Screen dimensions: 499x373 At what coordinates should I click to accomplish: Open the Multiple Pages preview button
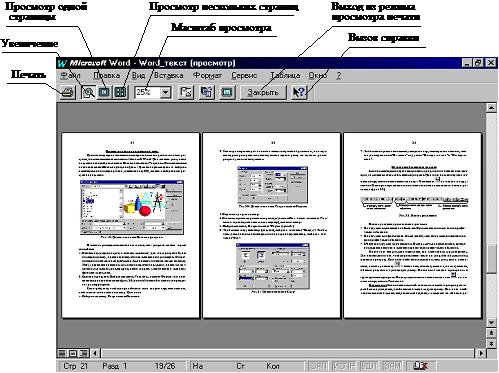pos(120,92)
